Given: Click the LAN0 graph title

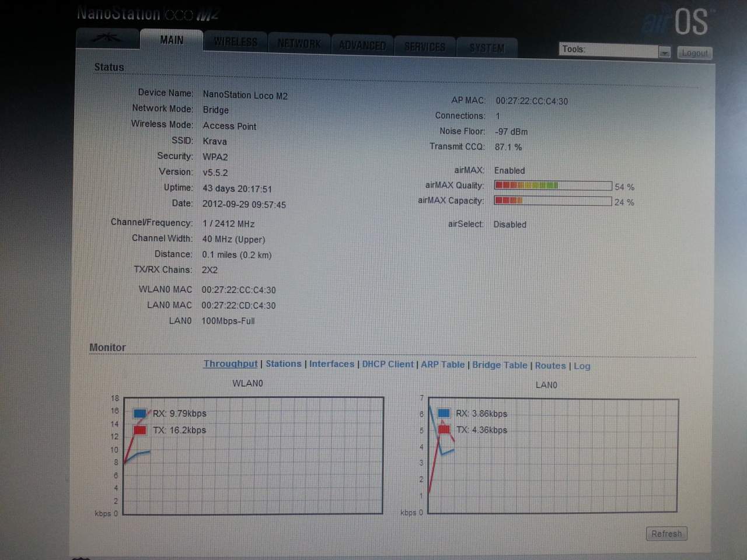Looking at the screenshot, I should [546, 385].
